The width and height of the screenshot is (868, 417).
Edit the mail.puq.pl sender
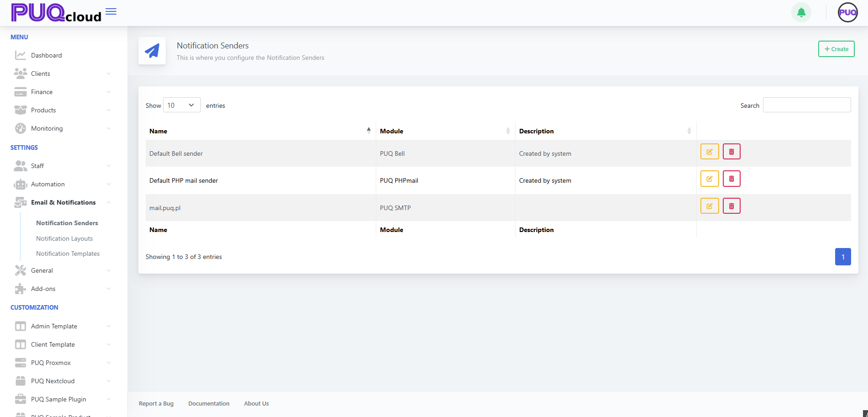(x=710, y=206)
